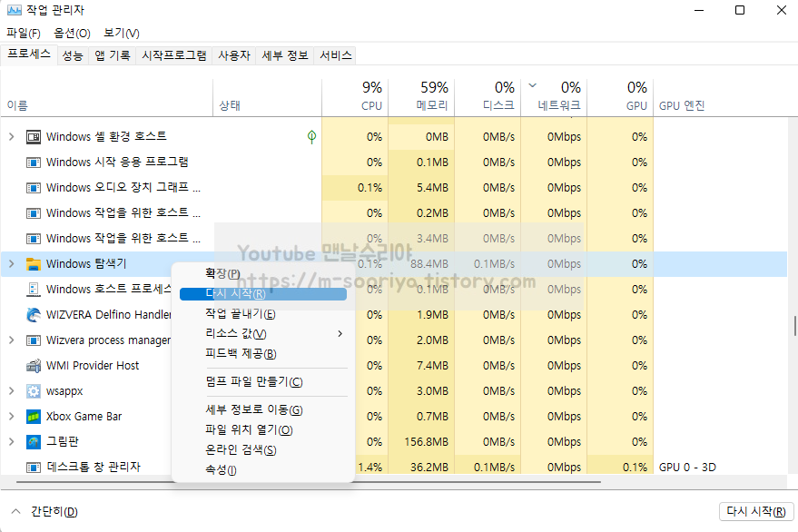Choose 피드백 제공(B) in context menu
This screenshot has height=532, width=798.
(263, 353)
